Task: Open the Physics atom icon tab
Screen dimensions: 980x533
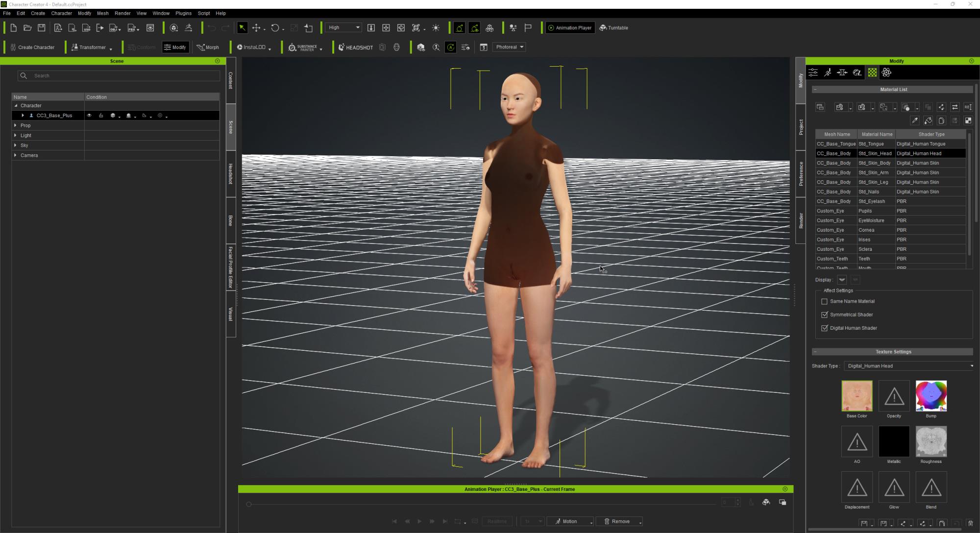Action: [886, 73]
